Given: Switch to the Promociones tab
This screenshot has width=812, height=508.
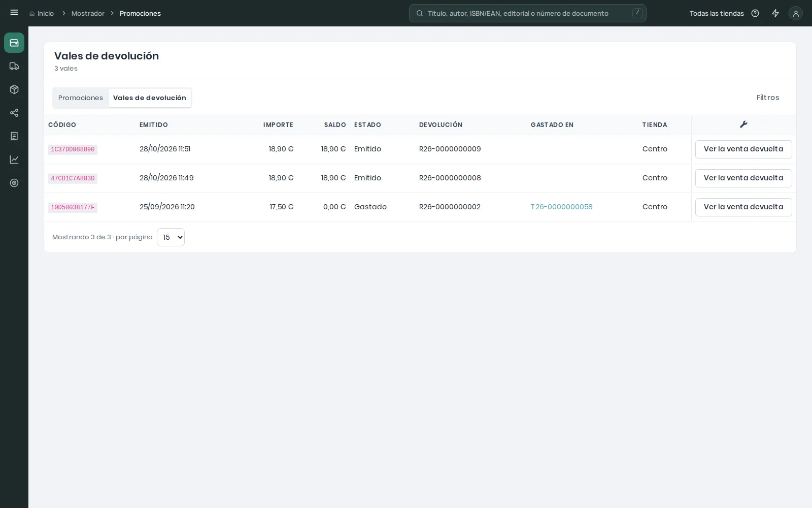Looking at the screenshot, I should coord(81,98).
